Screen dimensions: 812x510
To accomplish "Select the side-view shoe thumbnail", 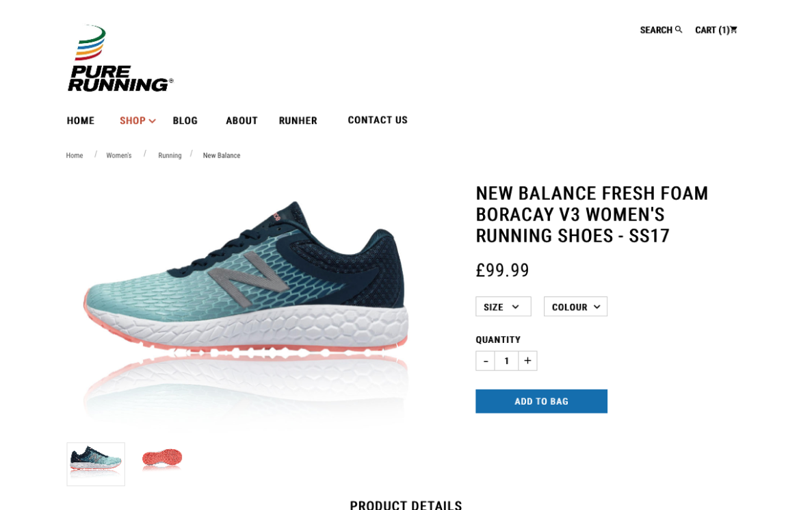I will (96, 464).
